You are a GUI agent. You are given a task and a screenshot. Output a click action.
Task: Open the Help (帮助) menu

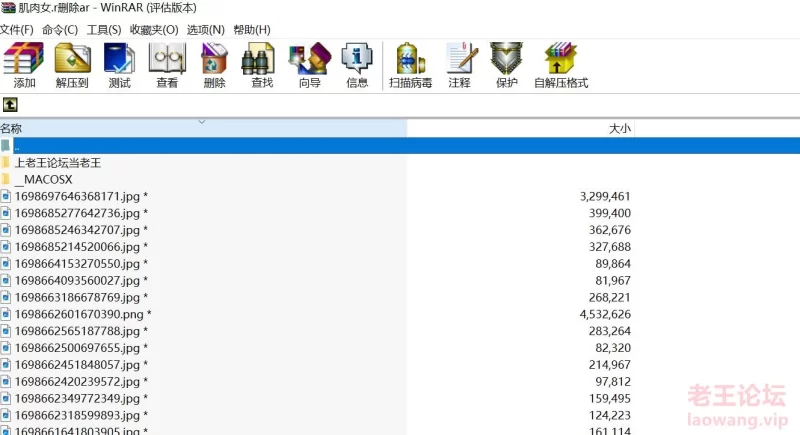[252, 30]
